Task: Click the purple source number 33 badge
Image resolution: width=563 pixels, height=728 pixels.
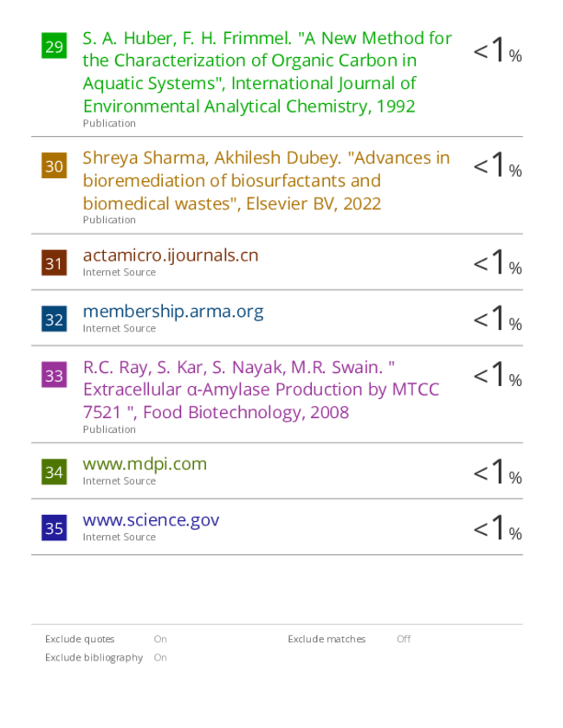Action: coord(54,375)
